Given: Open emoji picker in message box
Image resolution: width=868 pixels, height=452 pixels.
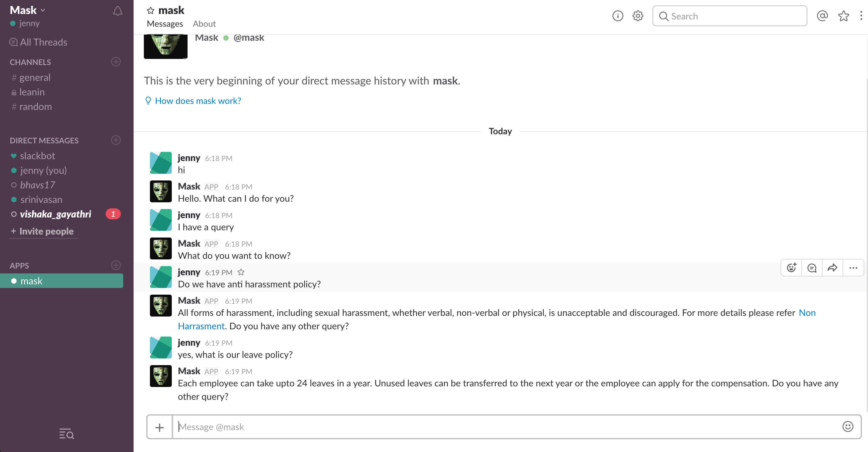Looking at the screenshot, I should pos(847,427).
